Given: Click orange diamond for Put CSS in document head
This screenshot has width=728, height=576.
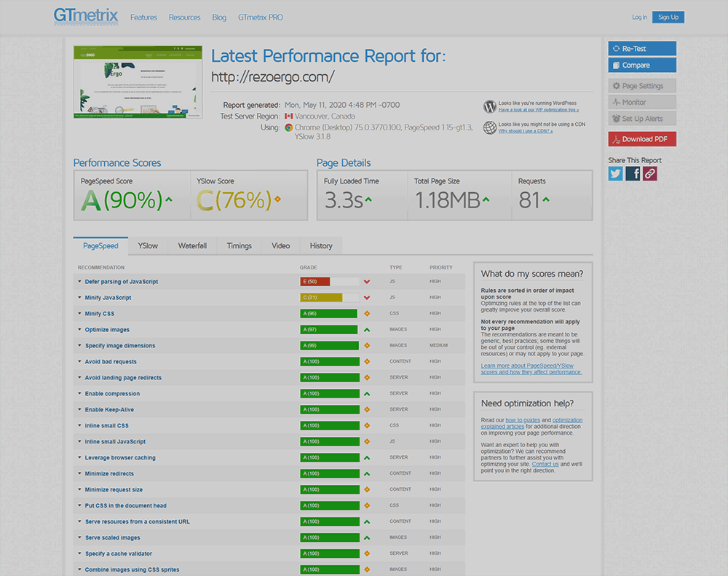Looking at the screenshot, I should coord(367,505).
